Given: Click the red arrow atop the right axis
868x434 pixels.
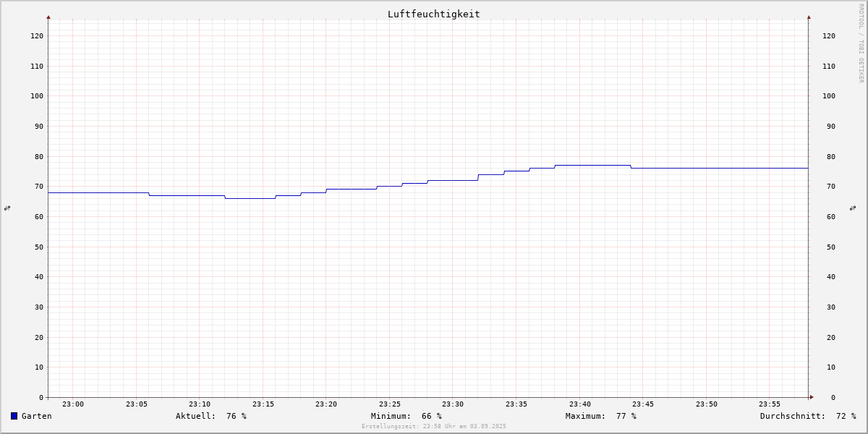Looking at the screenshot, I should click(809, 17).
